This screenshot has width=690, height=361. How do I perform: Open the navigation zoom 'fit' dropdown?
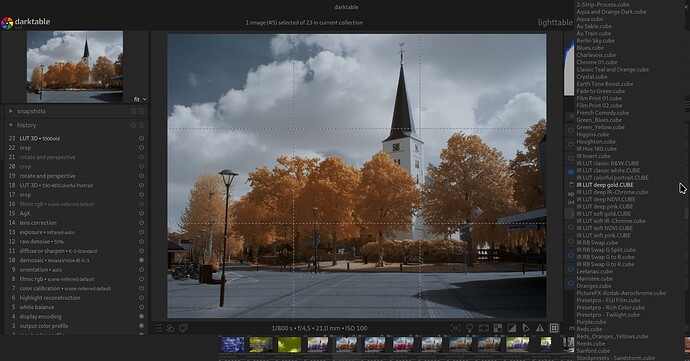pos(140,99)
